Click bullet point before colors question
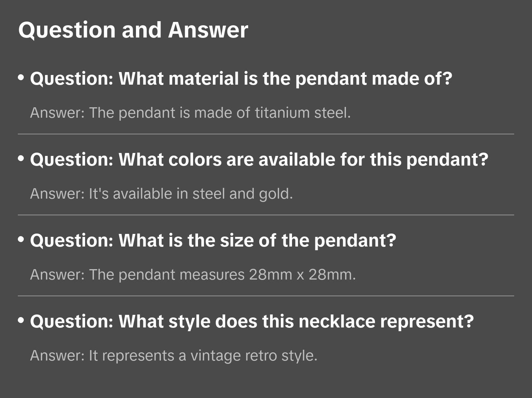This screenshot has width=532, height=398. pos(21,159)
